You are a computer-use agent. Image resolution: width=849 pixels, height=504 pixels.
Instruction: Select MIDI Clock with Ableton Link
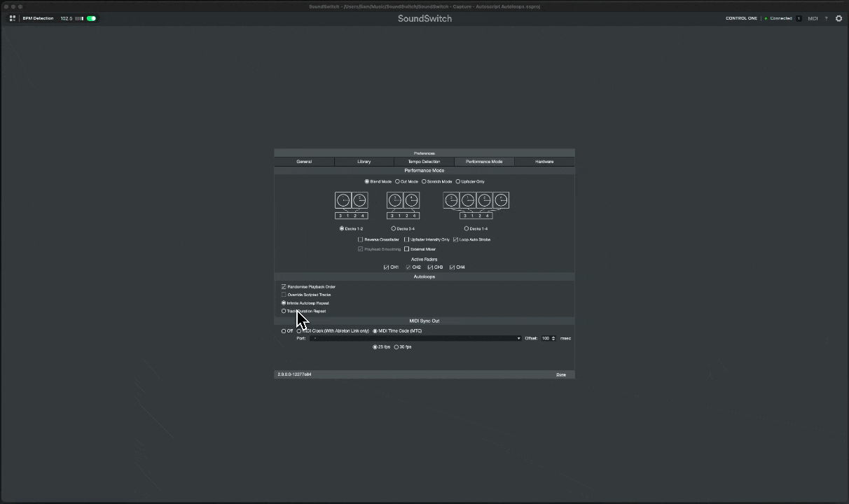click(299, 331)
